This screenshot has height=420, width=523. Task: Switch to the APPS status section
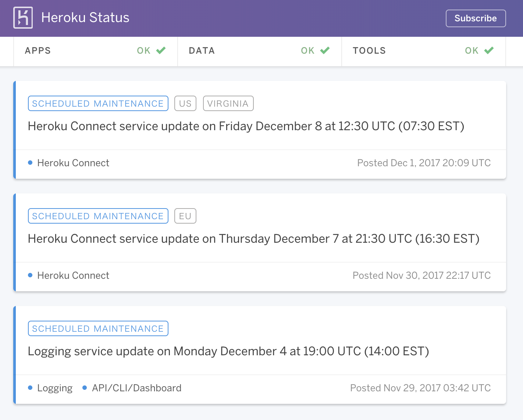38,50
